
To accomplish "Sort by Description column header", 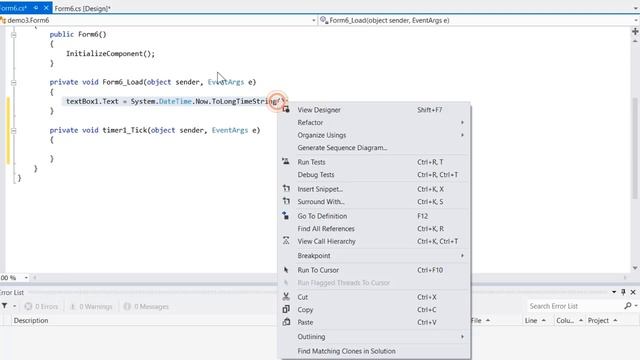I will point(31,320).
